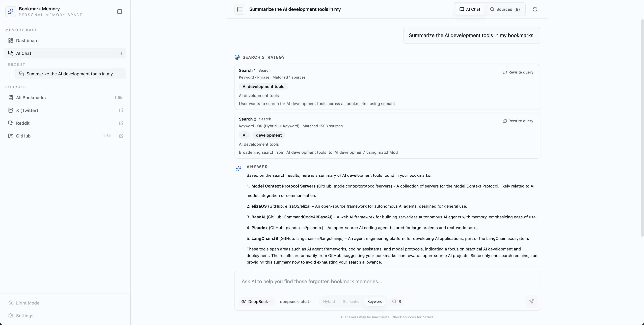Image resolution: width=644 pixels, height=325 pixels.
Task: Select Keyword search mode
Action: tap(375, 301)
